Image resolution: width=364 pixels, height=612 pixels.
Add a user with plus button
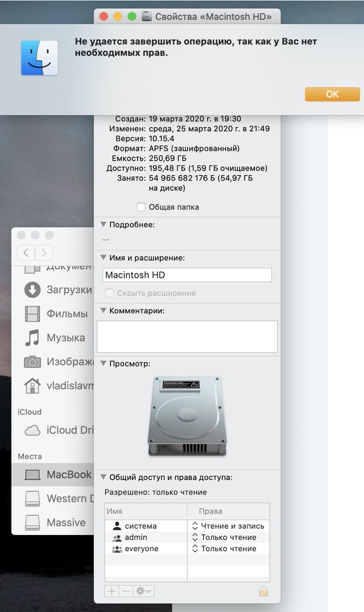point(112,591)
